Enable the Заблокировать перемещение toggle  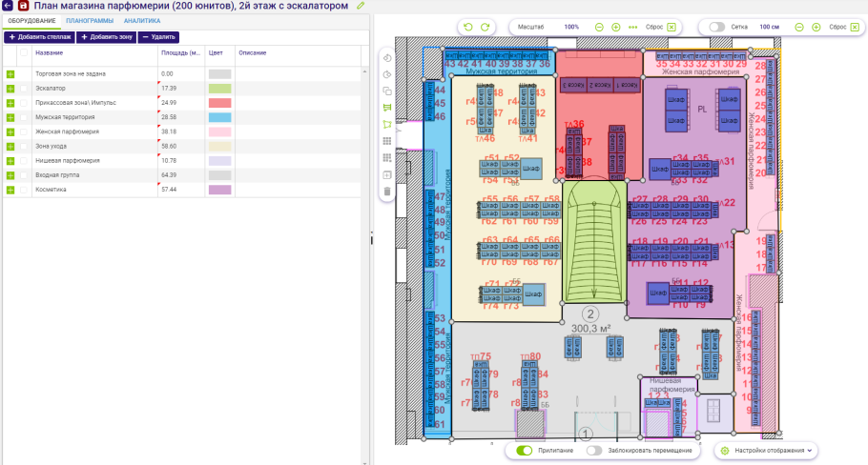point(594,450)
